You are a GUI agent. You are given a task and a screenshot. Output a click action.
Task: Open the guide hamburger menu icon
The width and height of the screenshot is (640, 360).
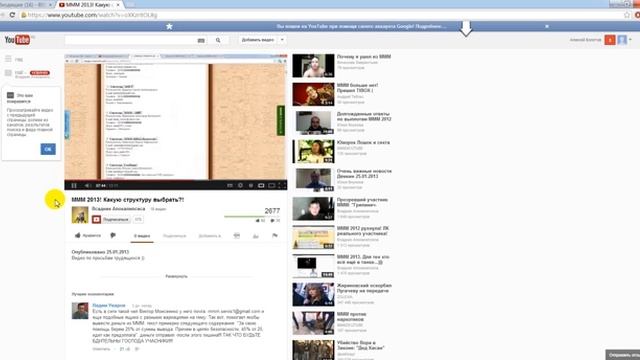point(8,59)
